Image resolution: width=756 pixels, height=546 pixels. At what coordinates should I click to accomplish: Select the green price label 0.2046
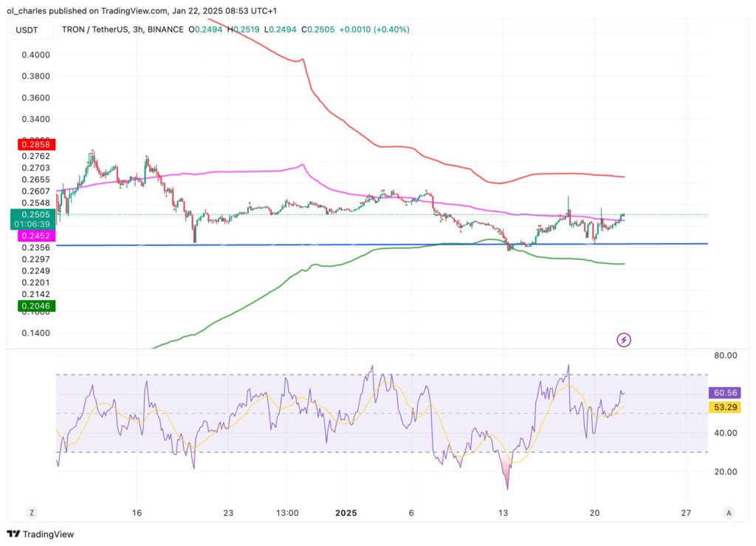35,306
